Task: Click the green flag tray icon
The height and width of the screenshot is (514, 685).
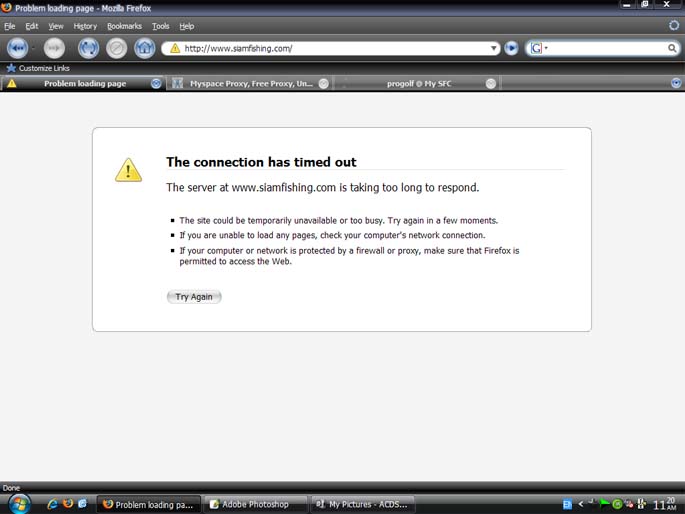Action: point(604,504)
